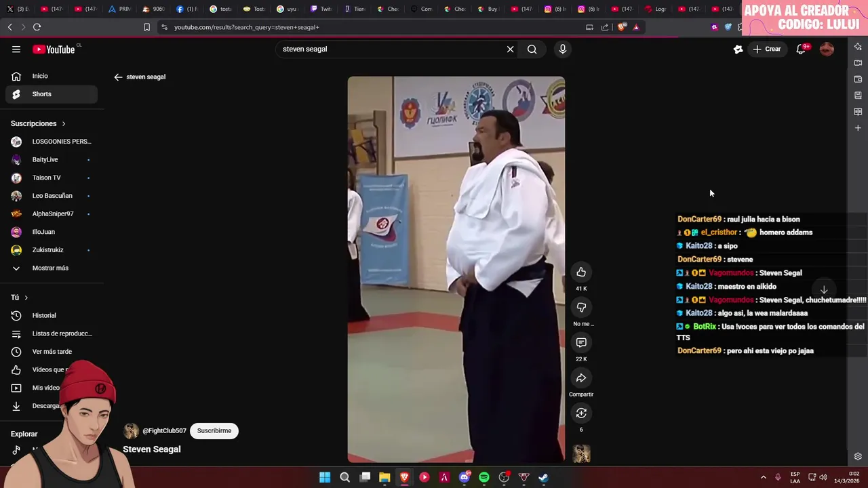Dislike the short video
The height and width of the screenshot is (488, 868).
point(581,307)
